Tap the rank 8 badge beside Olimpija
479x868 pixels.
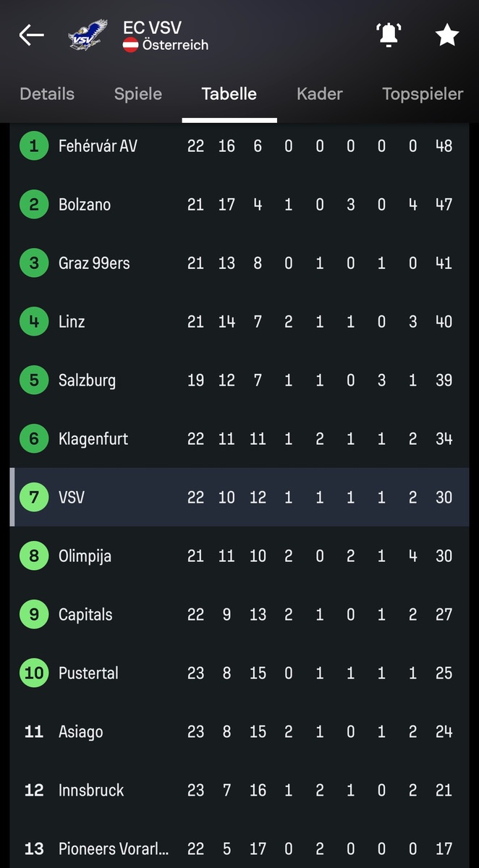(34, 556)
